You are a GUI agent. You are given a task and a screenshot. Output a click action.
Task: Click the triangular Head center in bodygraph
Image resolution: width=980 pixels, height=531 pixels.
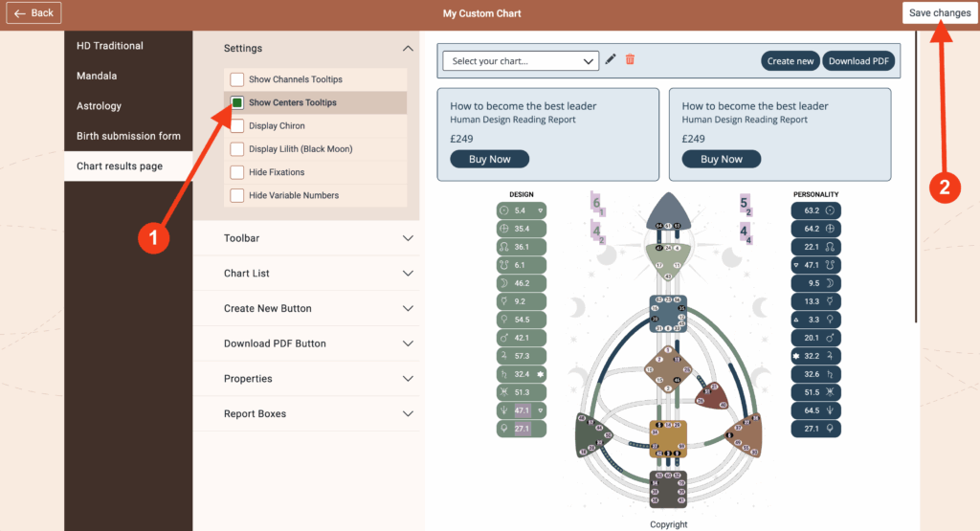668,212
